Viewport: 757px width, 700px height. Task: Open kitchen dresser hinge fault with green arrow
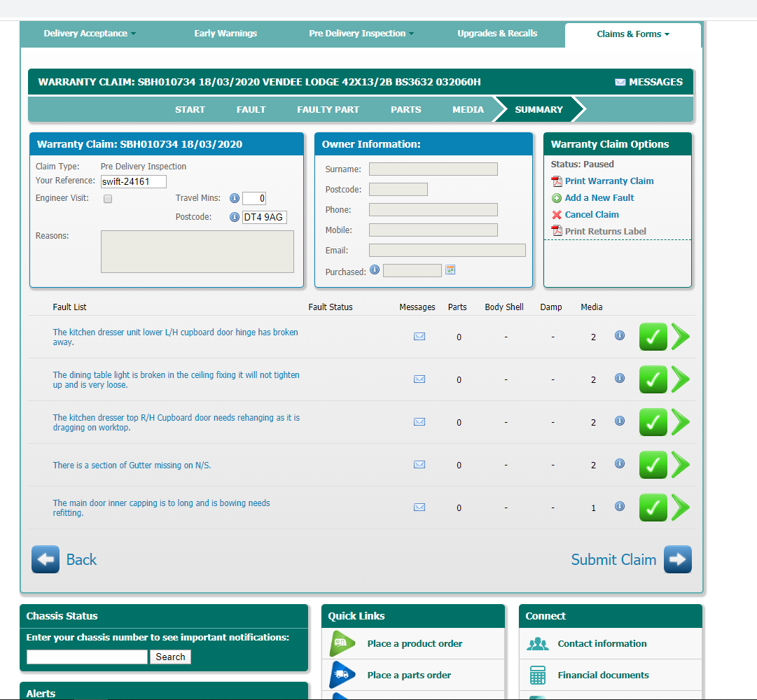pos(681,337)
